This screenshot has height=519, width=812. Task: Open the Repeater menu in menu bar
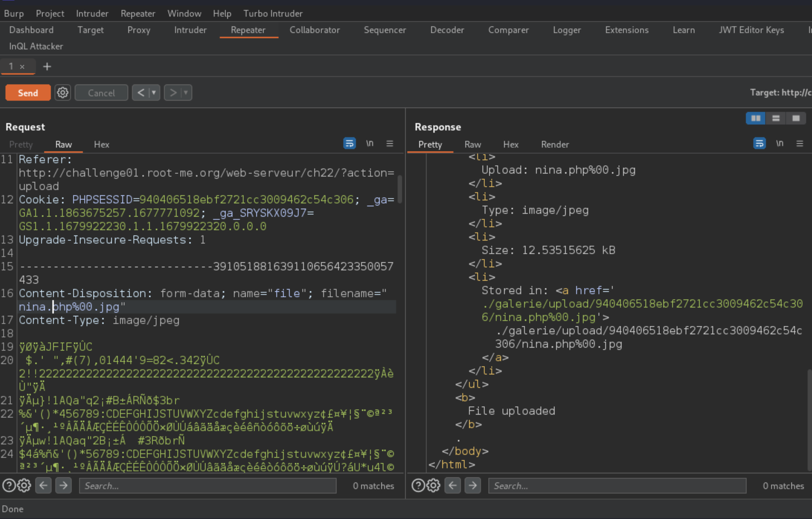click(138, 13)
